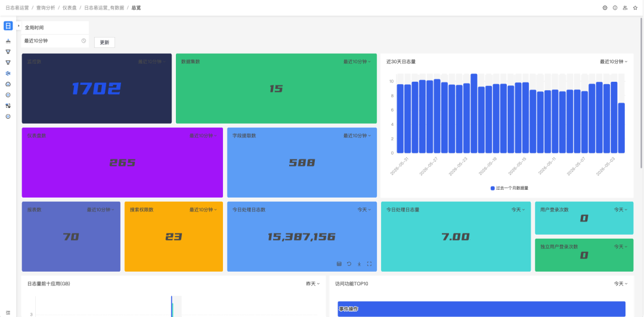Open time dropdown on 报表数 card
The height and width of the screenshot is (317, 644).
coord(101,210)
